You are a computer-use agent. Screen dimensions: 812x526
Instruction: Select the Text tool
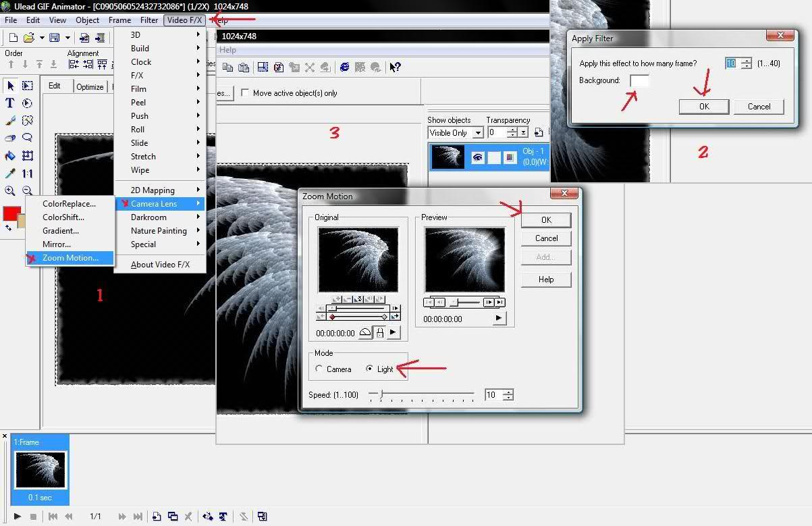[10, 103]
